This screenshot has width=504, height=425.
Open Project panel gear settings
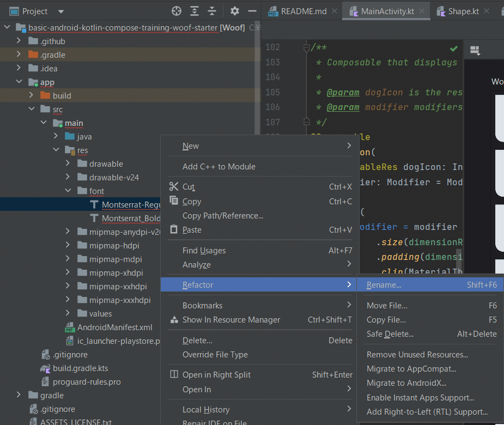coord(235,11)
